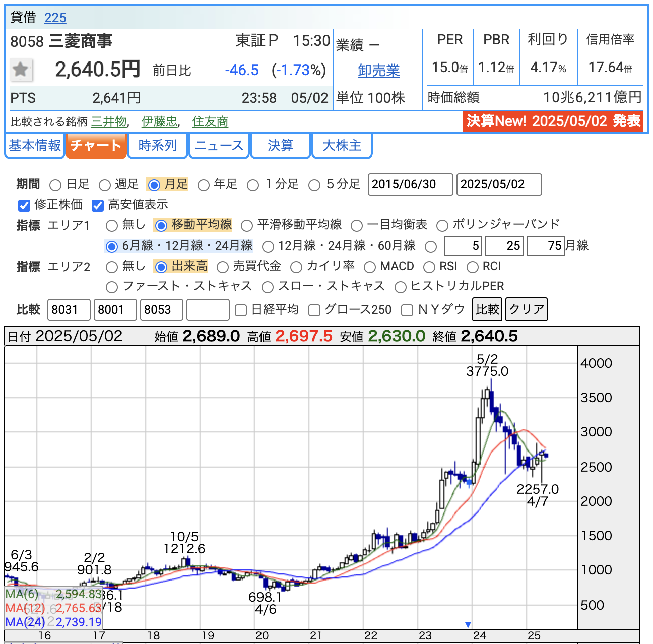The height and width of the screenshot is (644, 653).
Task: Click comparison code field 8053
Action: (x=162, y=310)
